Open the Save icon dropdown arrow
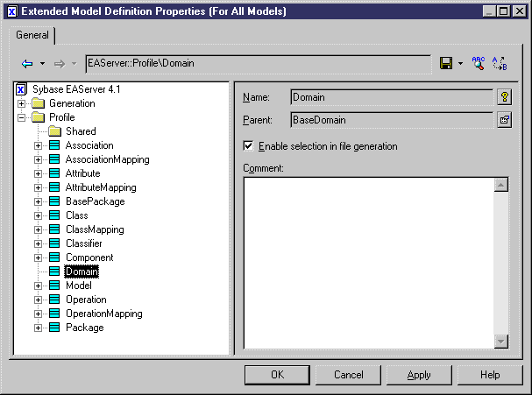The height and width of the screenshot is (395, 532). coord(460,63)
